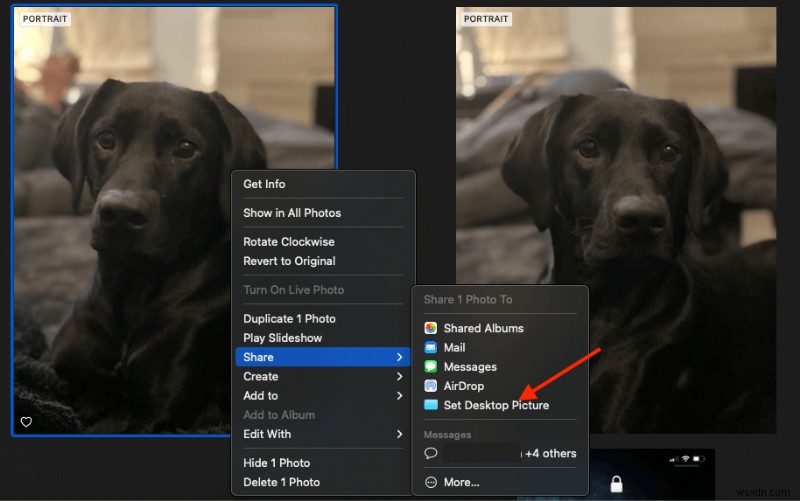Image resolution: width=800 pixels, height=501 pixels.
Task: Open the Edit With menu entry
Action: 323,434
